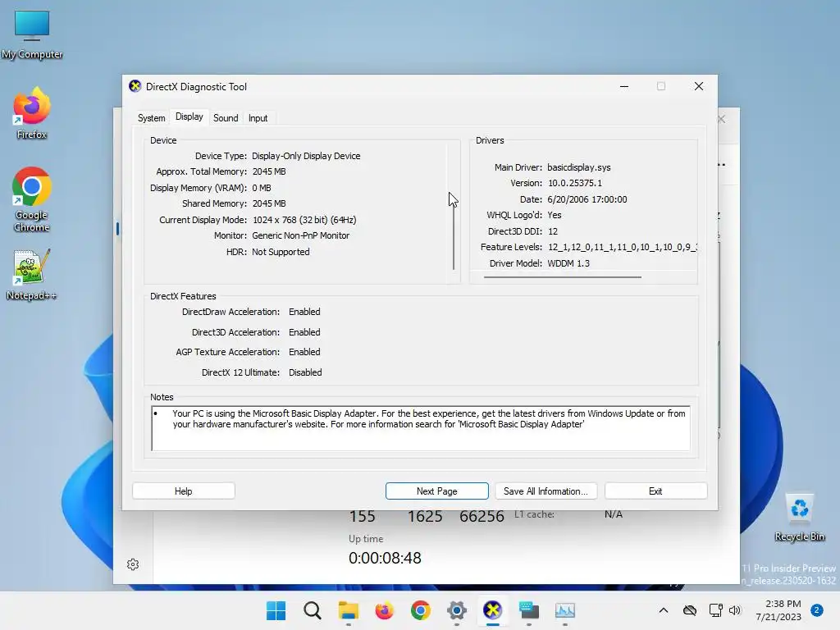Switch to the Input tab
840x630 pixels.
pyautogui.click(x=258, y=118)
